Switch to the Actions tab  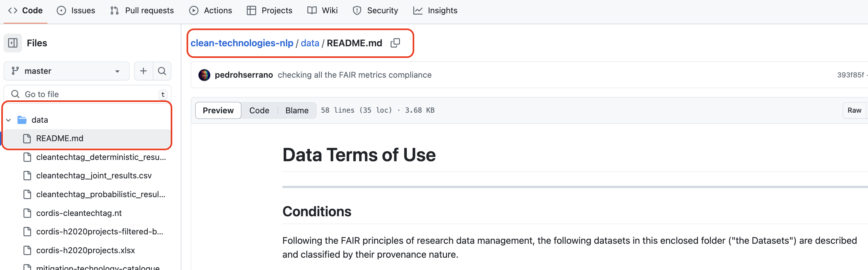click(211, 10)
